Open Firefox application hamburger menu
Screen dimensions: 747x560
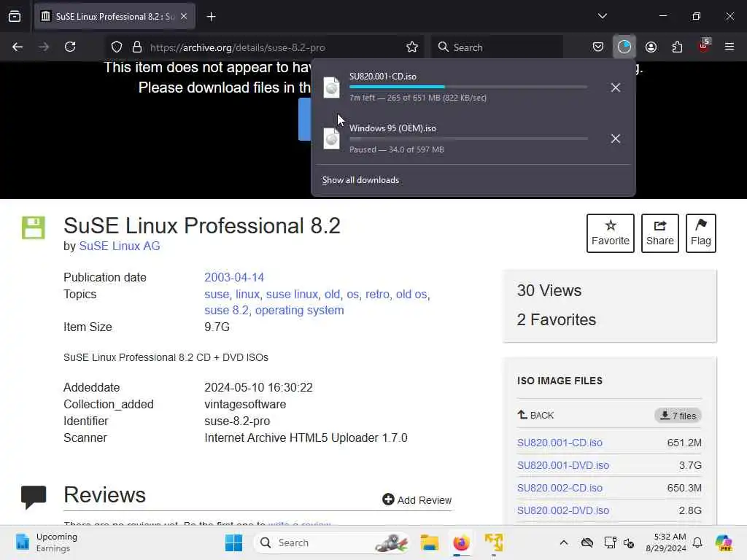tap(729, 47)
